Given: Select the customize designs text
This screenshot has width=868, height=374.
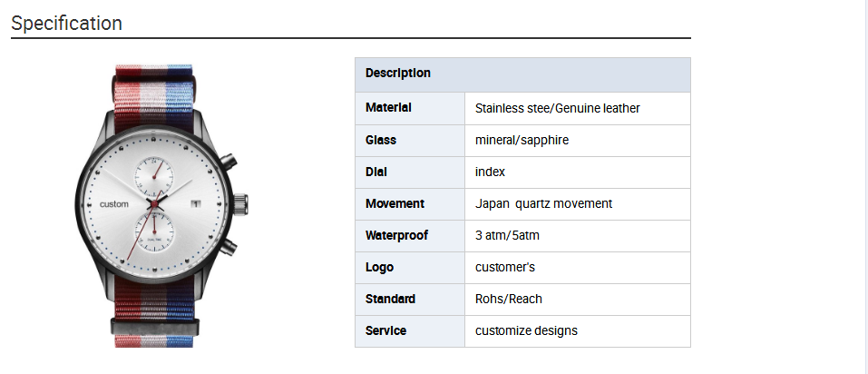Looking at the screenshot, I should click(526, 330).
